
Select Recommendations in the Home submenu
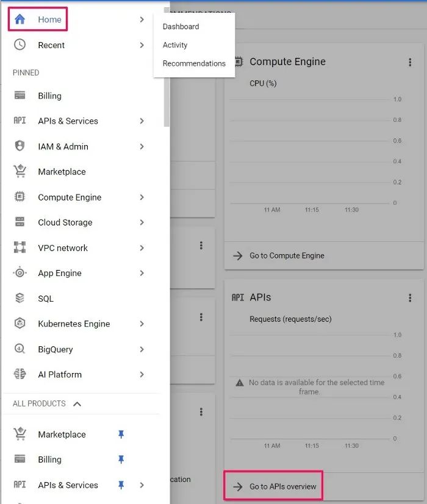pos(194,63)
